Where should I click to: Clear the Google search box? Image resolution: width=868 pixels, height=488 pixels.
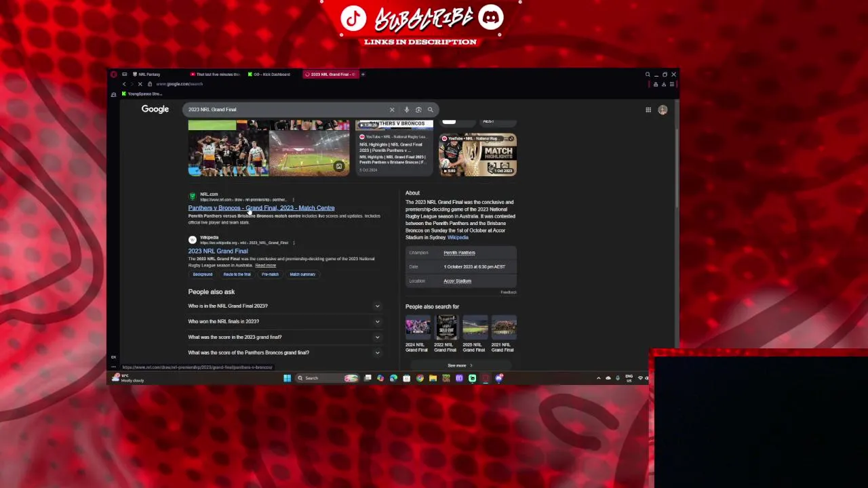tap(392, 110)
